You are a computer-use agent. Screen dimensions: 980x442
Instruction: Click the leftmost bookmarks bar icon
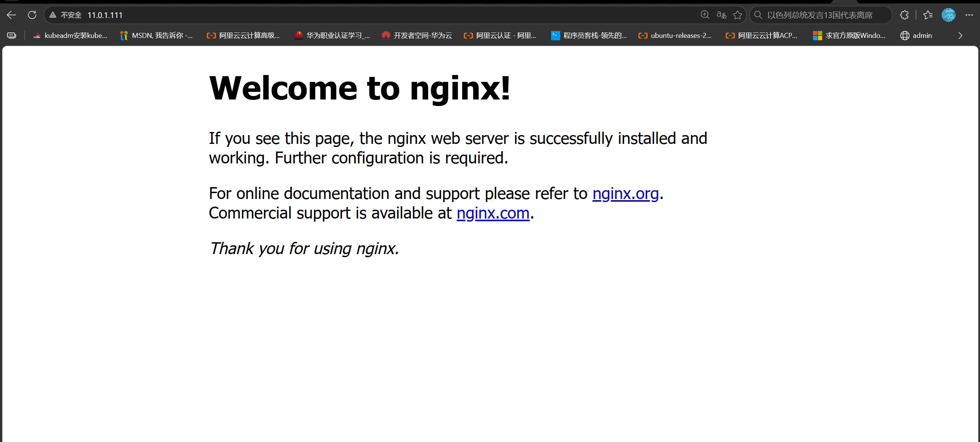(11, 36)
